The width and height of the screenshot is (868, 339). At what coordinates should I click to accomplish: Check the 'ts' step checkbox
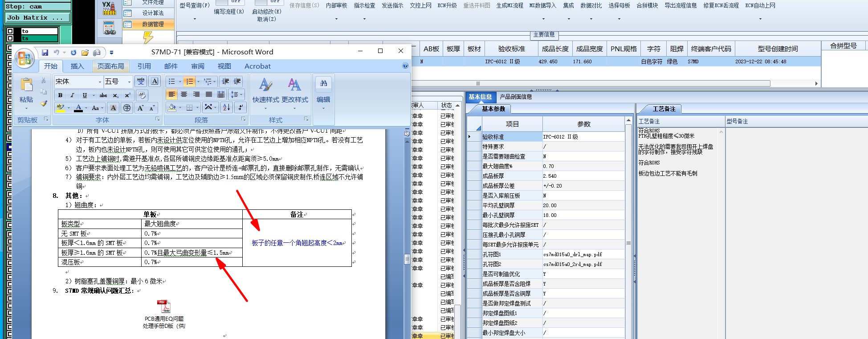coord(10,38)
